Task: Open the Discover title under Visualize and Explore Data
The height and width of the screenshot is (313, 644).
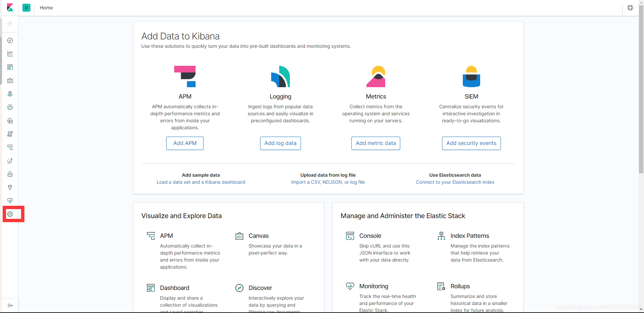Action: [260, 288]
